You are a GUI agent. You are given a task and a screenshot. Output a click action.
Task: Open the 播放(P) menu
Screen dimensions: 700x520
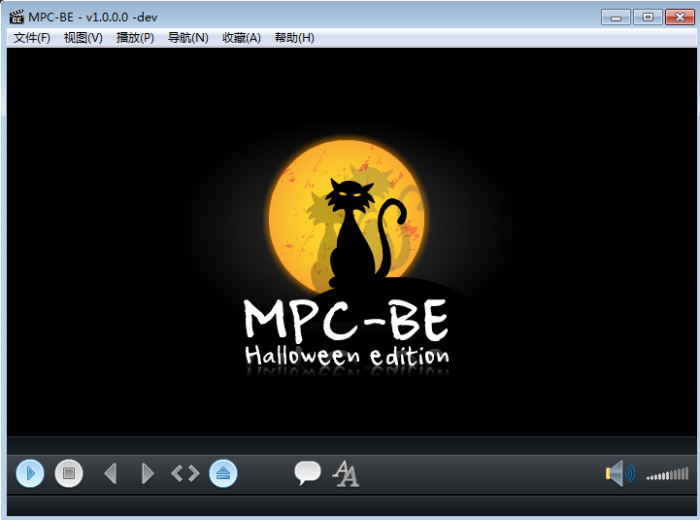(x=135, y=38)
